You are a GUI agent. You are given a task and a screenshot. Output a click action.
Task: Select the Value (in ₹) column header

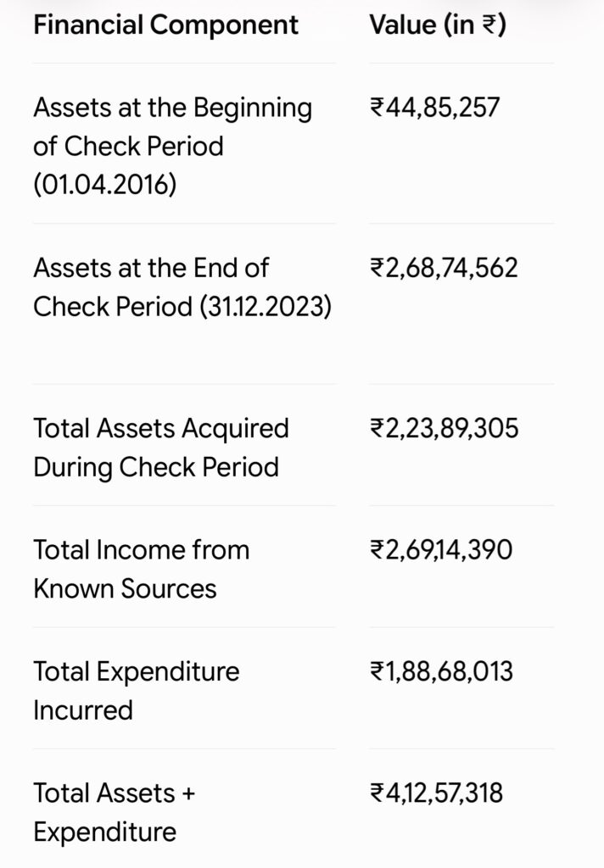(x=438, y=25)
